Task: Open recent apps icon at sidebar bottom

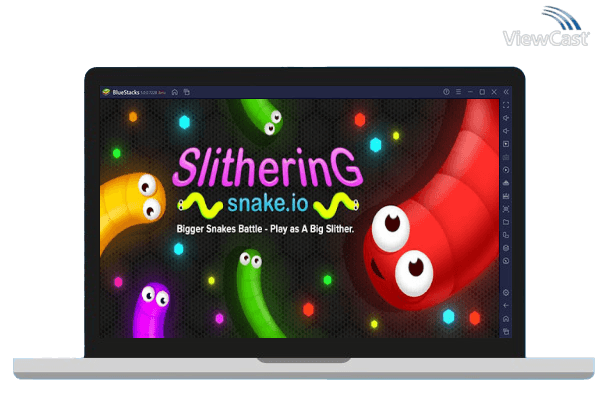Action: 506,332
